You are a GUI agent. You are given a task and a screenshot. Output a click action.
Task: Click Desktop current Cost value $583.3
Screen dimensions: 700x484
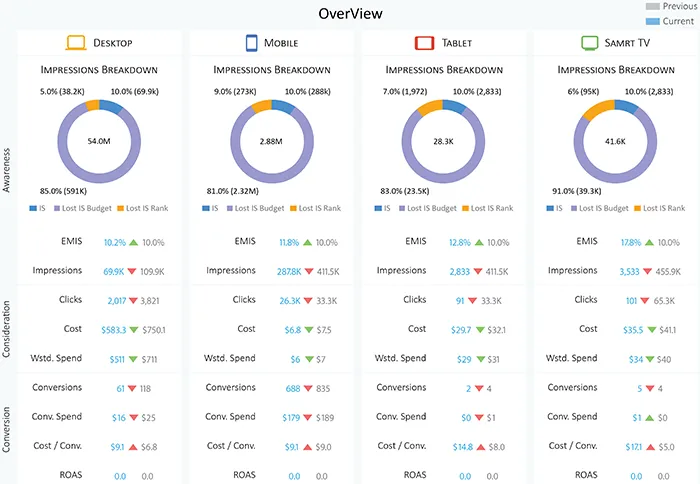[113, 330]
